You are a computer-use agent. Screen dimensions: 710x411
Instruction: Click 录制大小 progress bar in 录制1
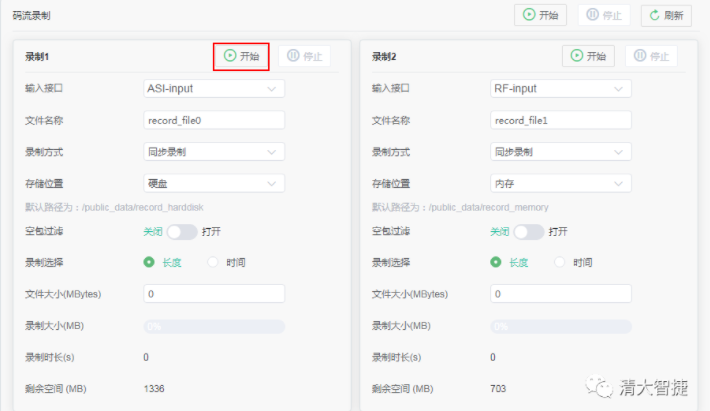[214, 326]
